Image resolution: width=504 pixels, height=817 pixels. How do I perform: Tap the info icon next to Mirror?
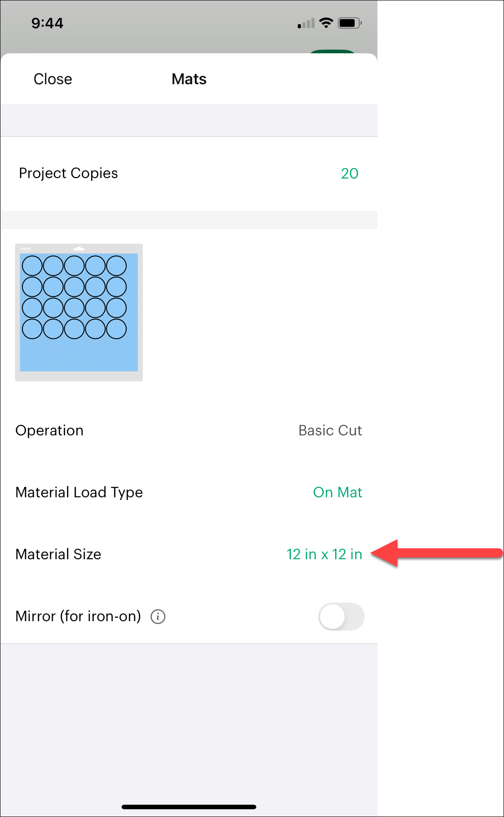coord(158,617)
